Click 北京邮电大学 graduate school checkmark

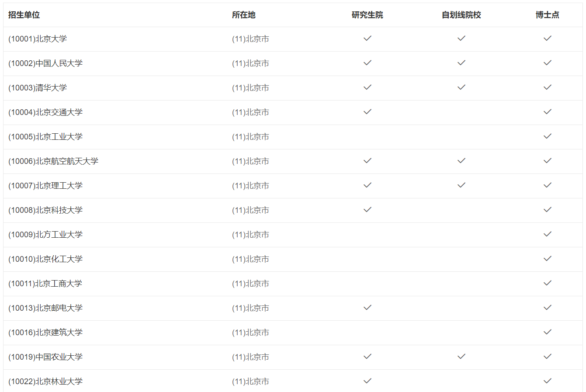pyautogui.click(x=368, y=308)
